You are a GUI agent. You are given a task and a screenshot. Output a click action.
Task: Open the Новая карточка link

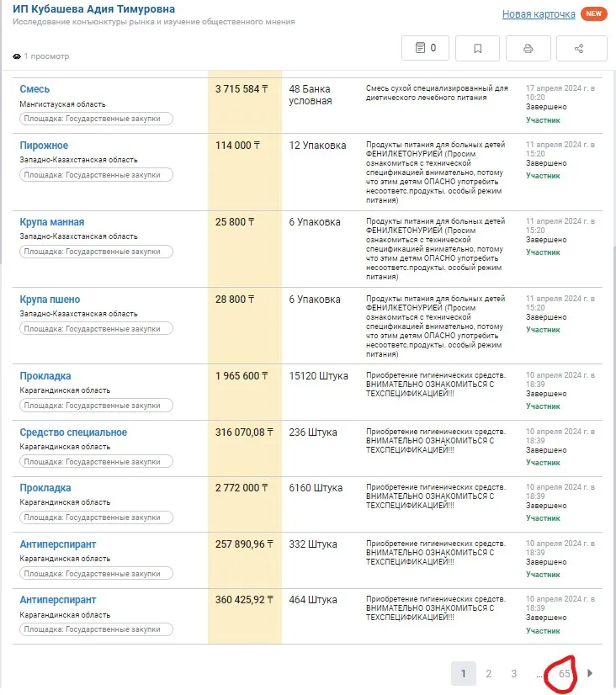539,14
